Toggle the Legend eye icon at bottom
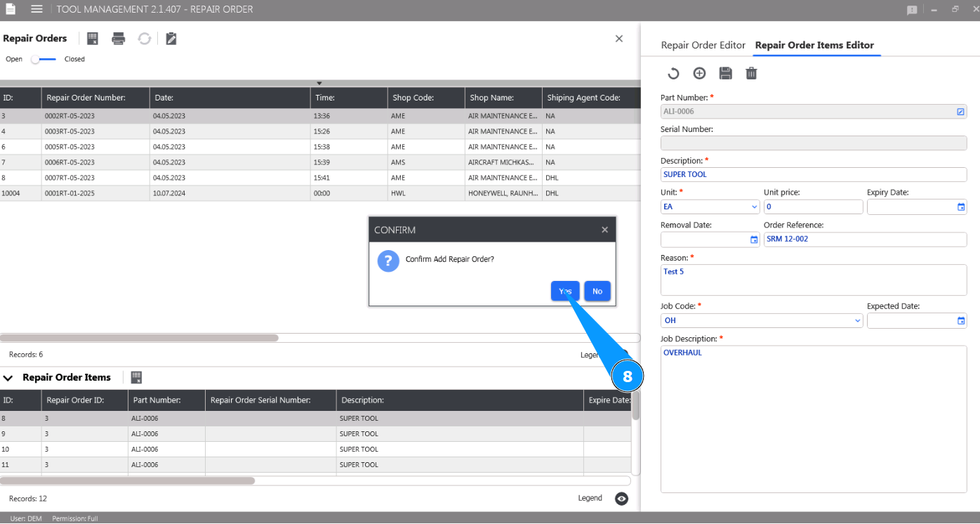This screenshot has height=524, width=980. (x=621, y=499)
